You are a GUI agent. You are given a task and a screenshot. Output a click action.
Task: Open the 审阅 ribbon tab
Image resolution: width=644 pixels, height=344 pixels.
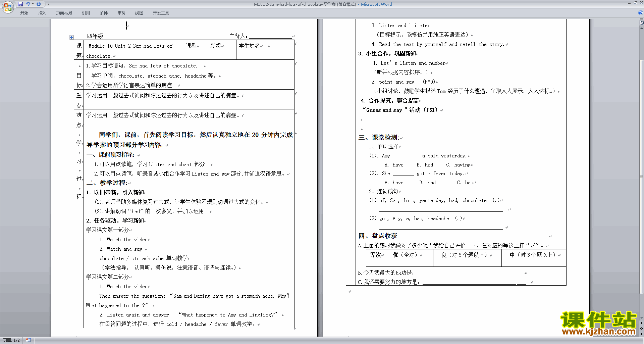[121, 13]
